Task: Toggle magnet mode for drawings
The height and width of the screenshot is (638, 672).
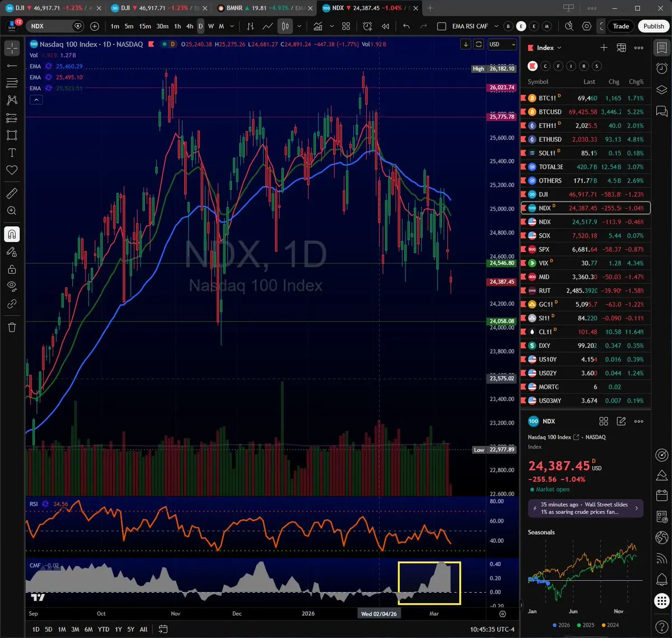Action: pos(12,234)
